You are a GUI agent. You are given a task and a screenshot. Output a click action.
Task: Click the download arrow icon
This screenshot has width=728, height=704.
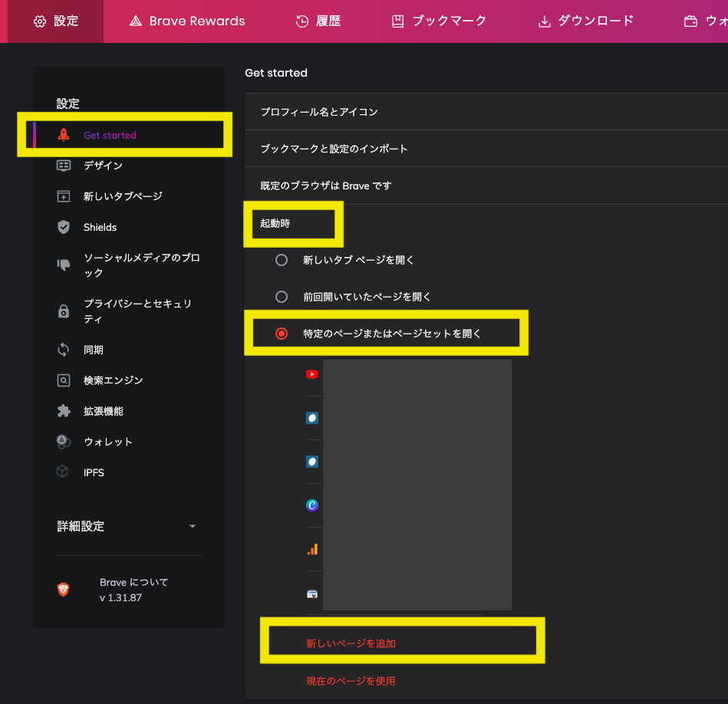[x=544, y=21]
